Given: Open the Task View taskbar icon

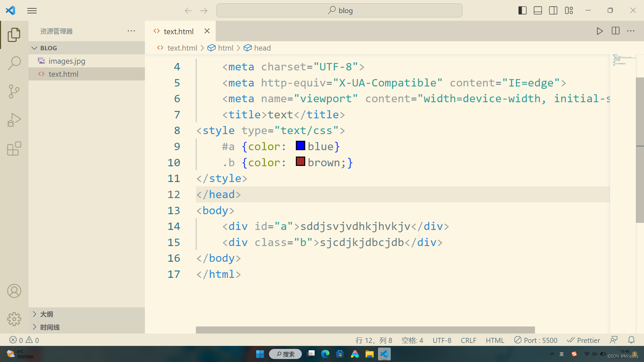Looking at the screenshot, I should point(311,354).
